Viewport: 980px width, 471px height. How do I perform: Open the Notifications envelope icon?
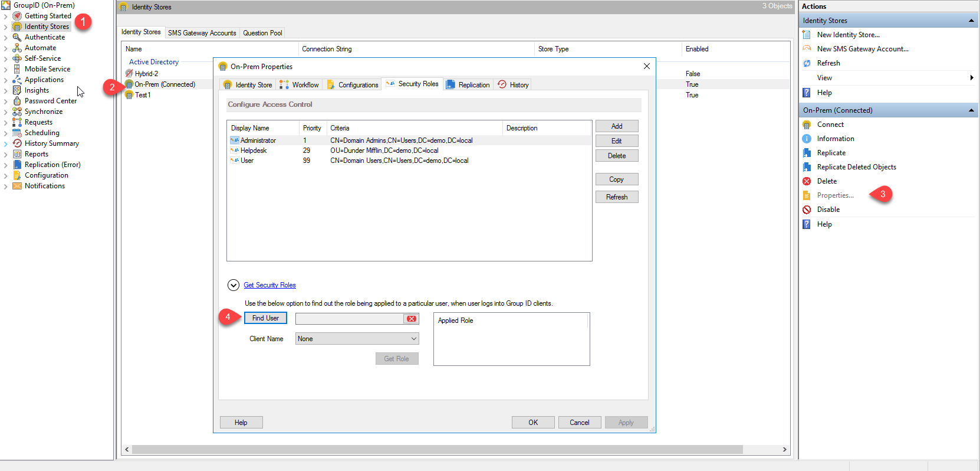[17, 186]
